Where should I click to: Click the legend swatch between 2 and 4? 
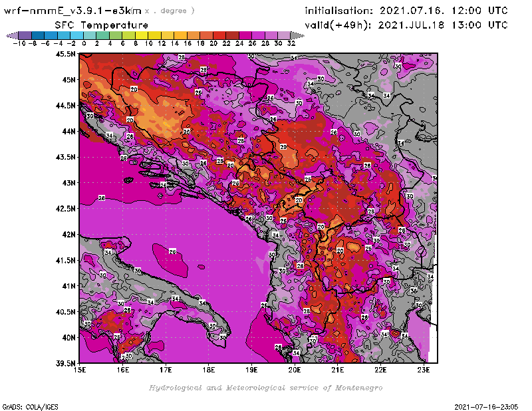[102, 35]
